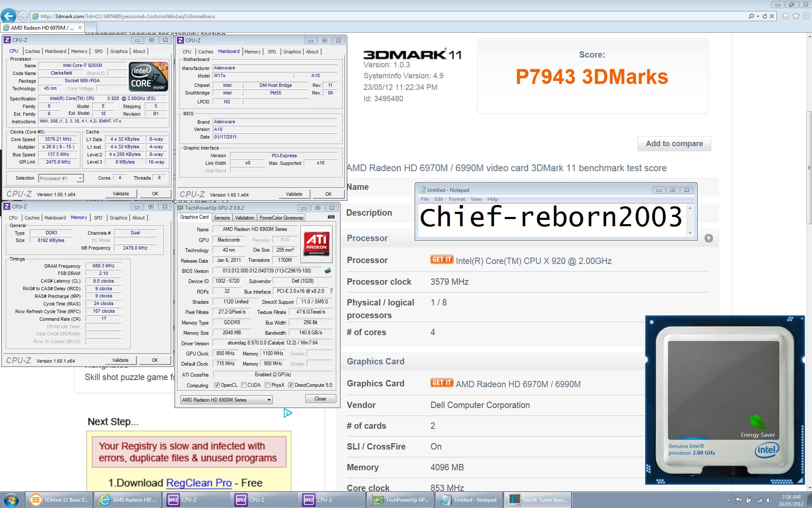The height and width of the screenshot is (508, 812).
Task: Open the Notepad File menu
Action: click(425, 199)
